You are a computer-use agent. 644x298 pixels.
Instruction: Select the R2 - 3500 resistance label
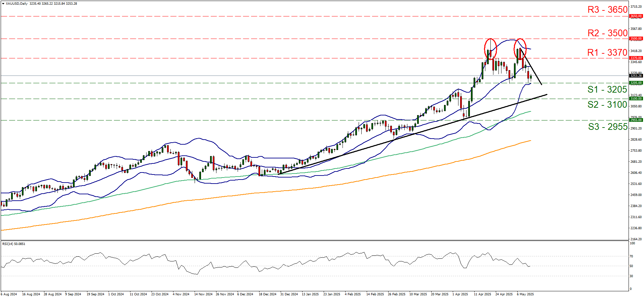607,33
